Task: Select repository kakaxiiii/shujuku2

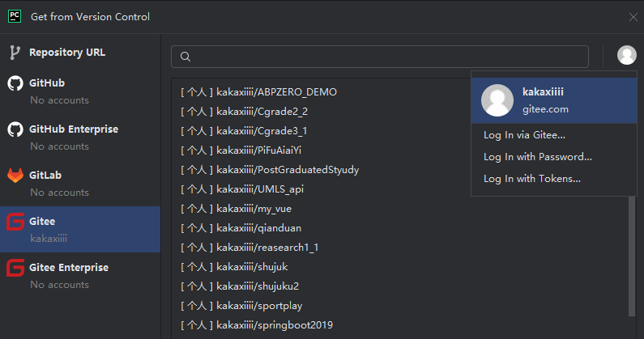Action: pos(240,286)
